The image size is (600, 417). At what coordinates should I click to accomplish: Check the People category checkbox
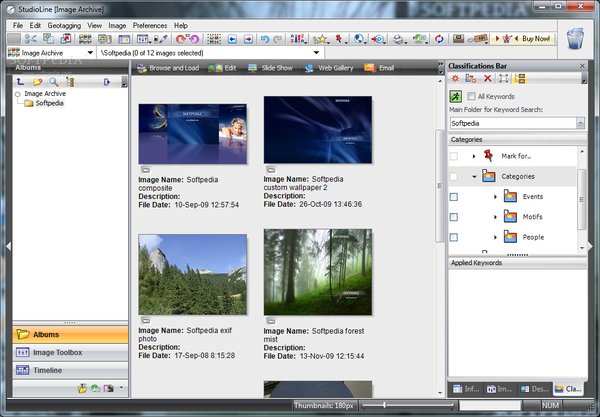click(x=454, y=237)
